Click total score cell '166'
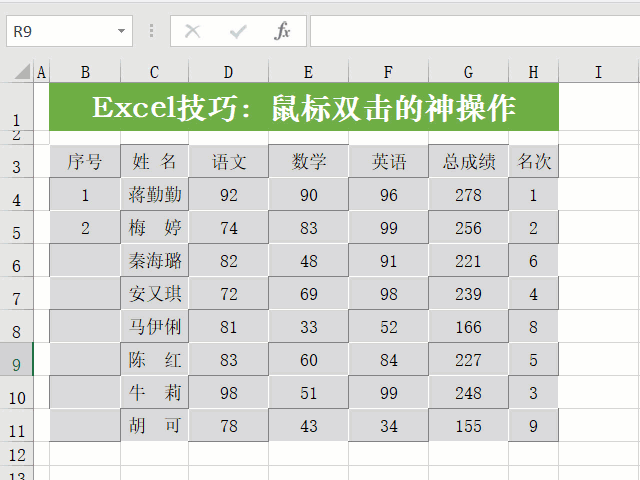640x480 pixels. pyautogui.click(x=468, y=327)
